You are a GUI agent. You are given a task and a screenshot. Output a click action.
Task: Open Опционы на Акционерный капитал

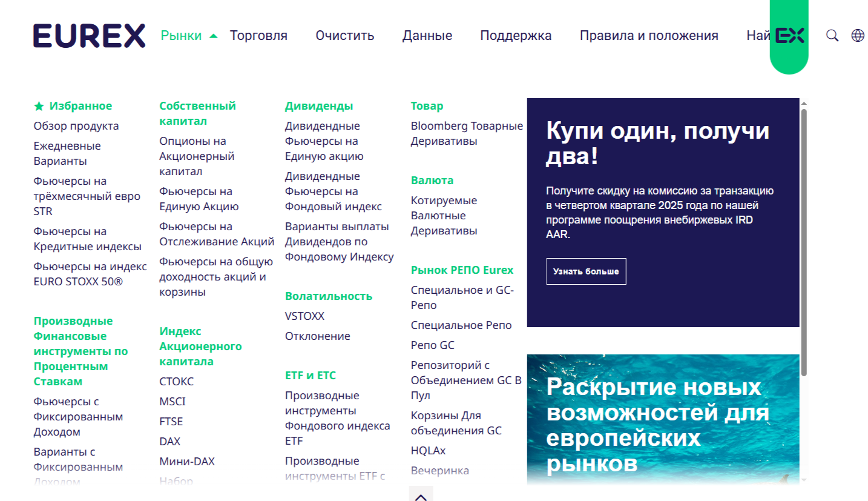point(197,156)
